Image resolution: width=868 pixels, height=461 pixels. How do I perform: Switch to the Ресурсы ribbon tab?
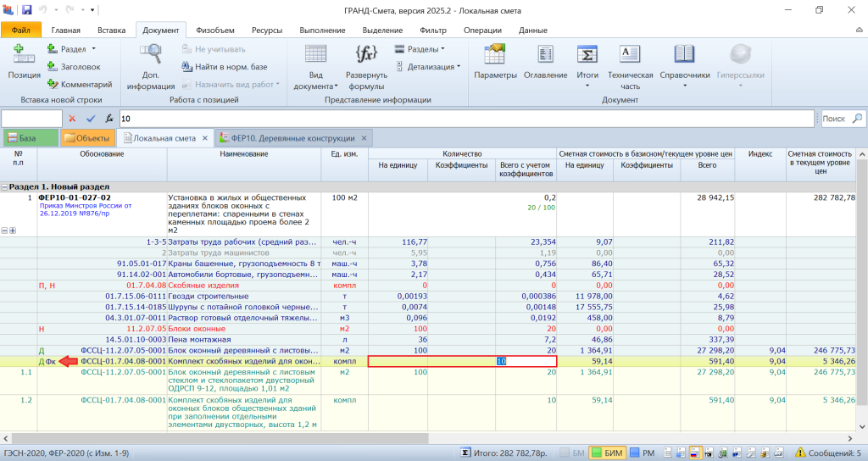pyautogui.click(x=266, y=30)
